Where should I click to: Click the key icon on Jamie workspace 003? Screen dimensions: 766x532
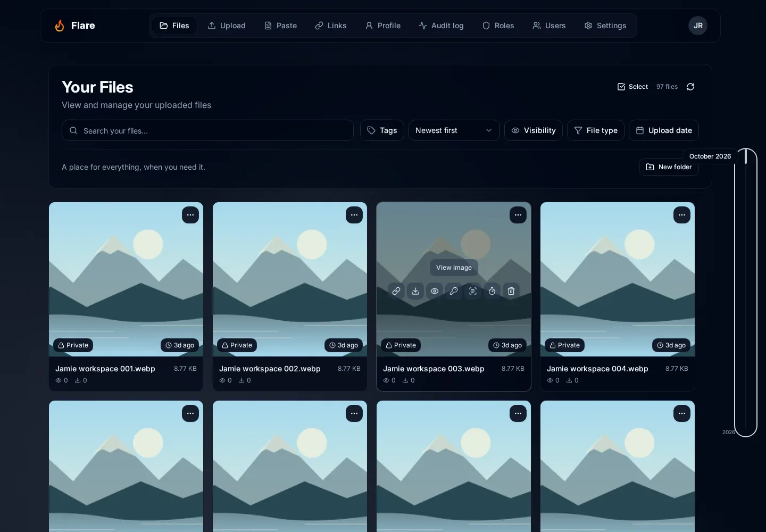coord(454,291)
